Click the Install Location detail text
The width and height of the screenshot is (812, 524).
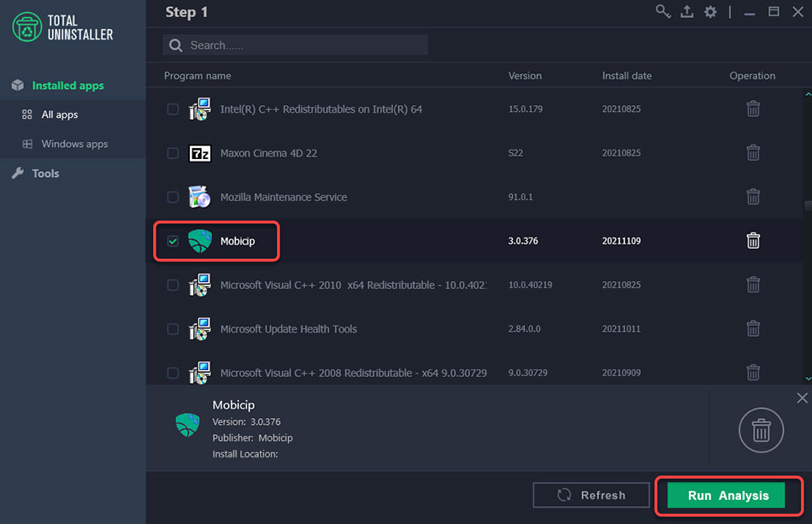(x=245, y=454)
